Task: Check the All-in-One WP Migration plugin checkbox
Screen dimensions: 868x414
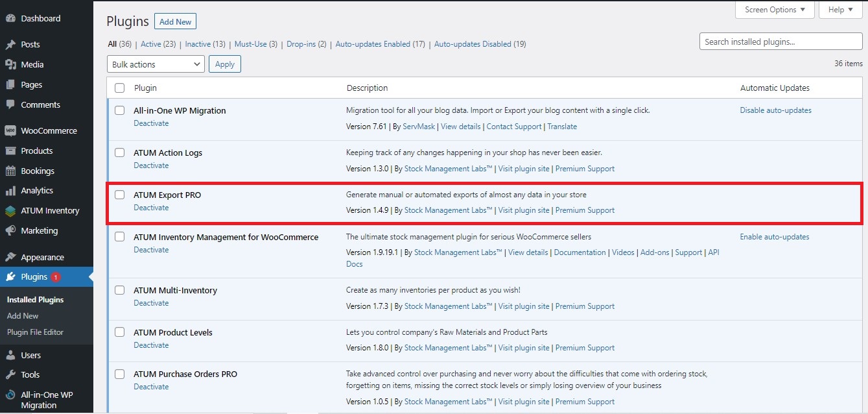Action: tap(119, 110)
